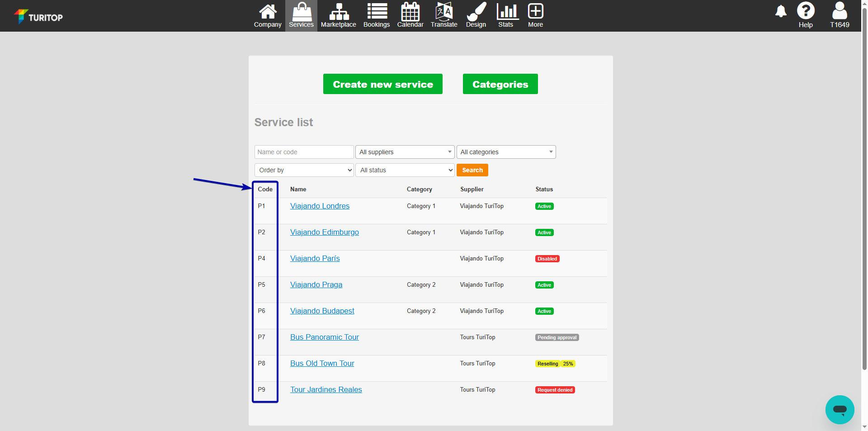Expand the All suppliers dropdown

(x=405, y=152)
